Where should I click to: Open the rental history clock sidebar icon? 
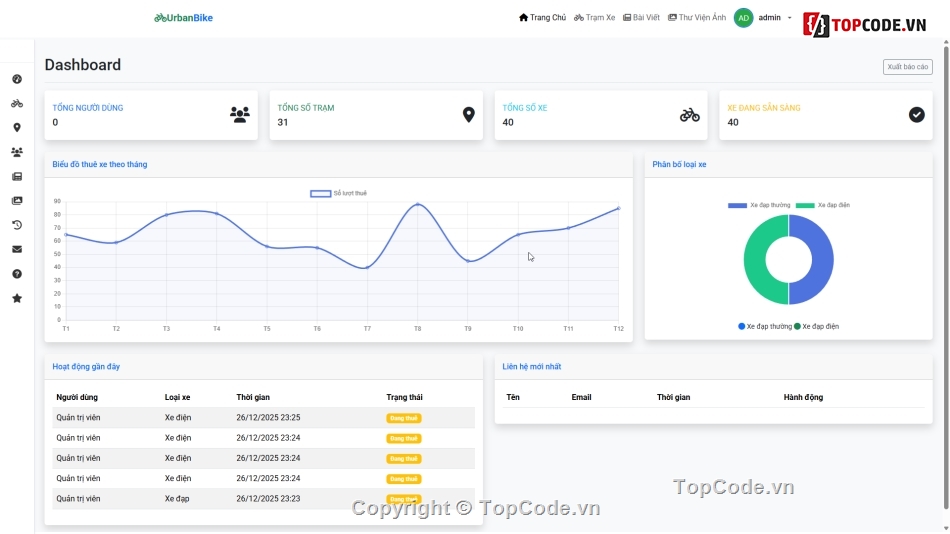point(17,225)
